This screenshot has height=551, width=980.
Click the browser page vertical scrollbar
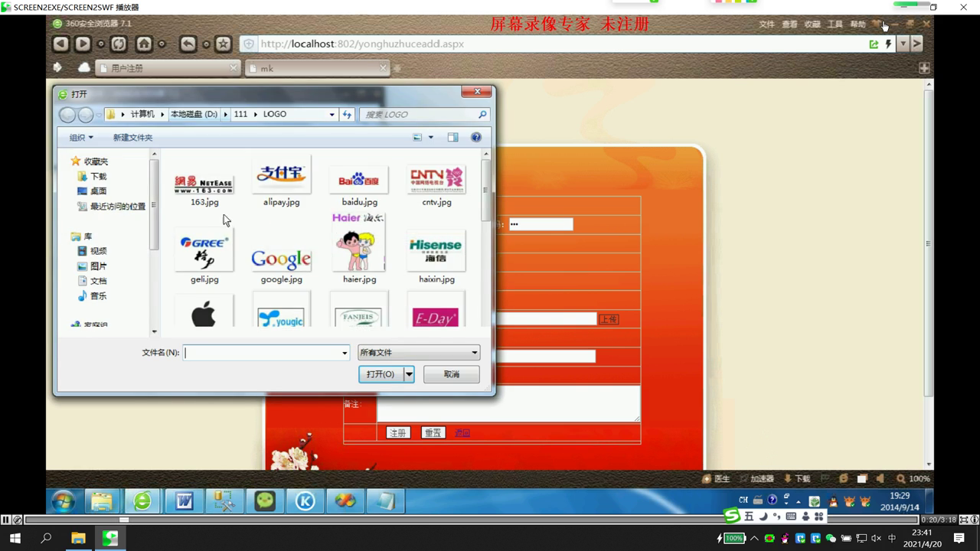click(x=929, y=243)
